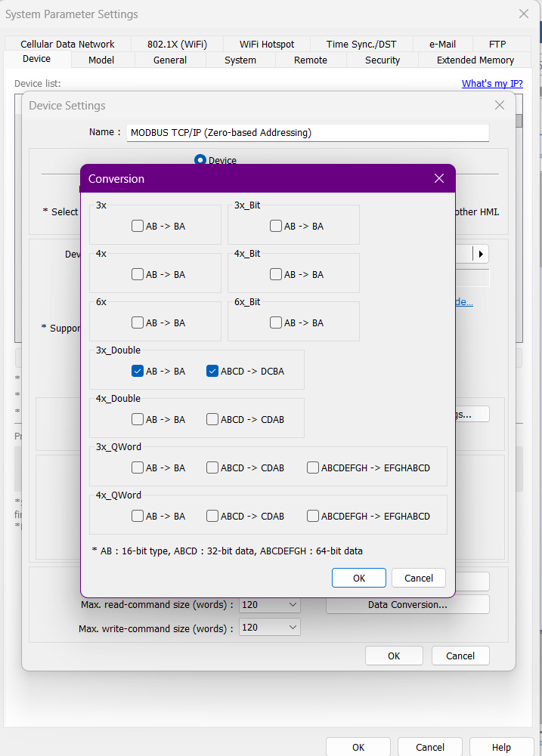Close System Parameter Settings window
Image resolution: width=542 pixels, height=756 pixels.
pos(523,14)
